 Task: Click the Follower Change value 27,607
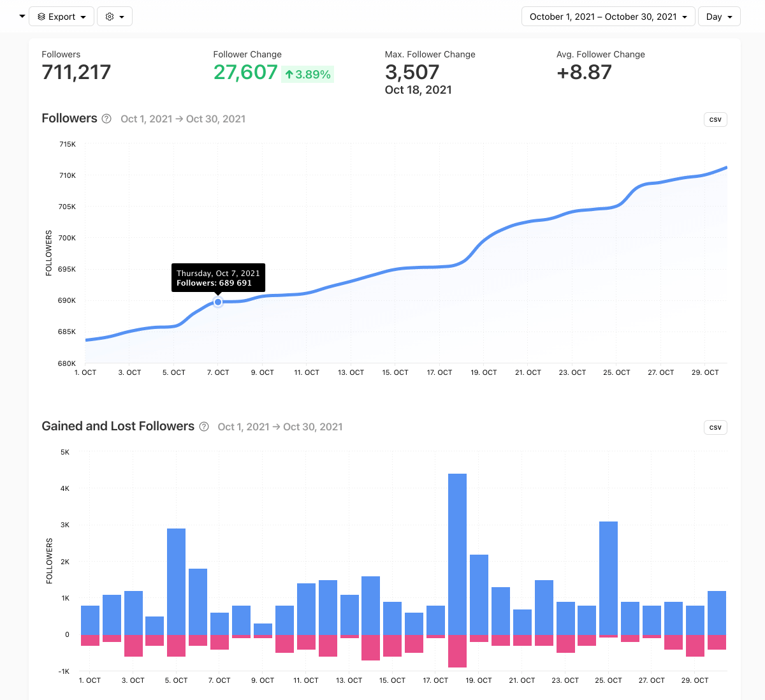coord(245,72)
